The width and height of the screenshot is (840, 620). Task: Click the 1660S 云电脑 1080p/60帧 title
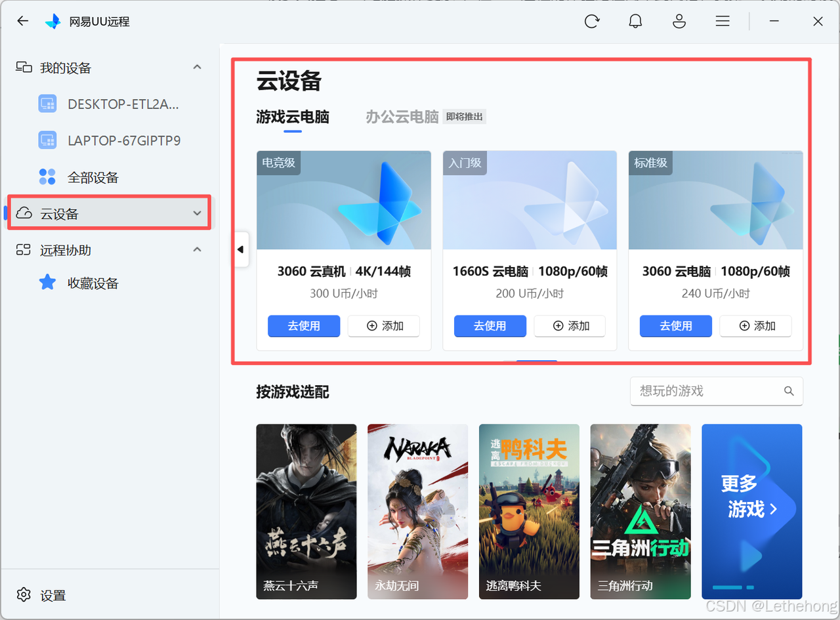[x=530, y=271]
